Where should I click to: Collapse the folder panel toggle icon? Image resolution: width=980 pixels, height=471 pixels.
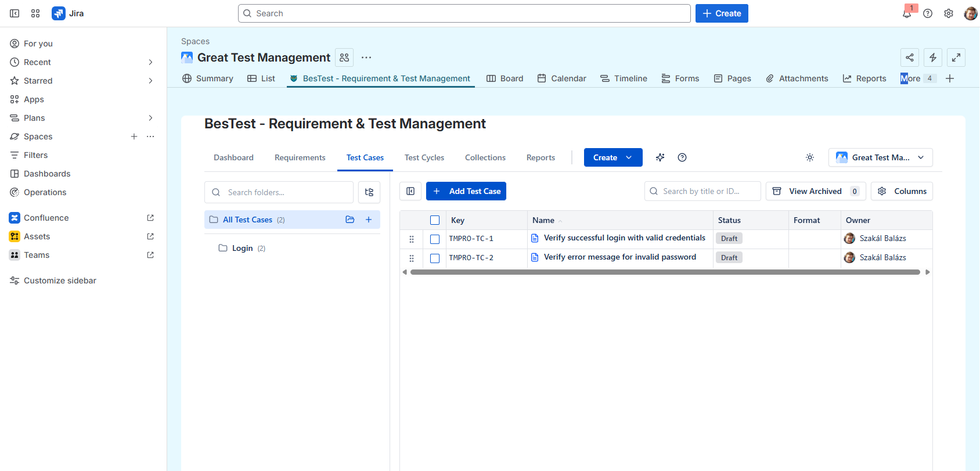click(410, 191)
